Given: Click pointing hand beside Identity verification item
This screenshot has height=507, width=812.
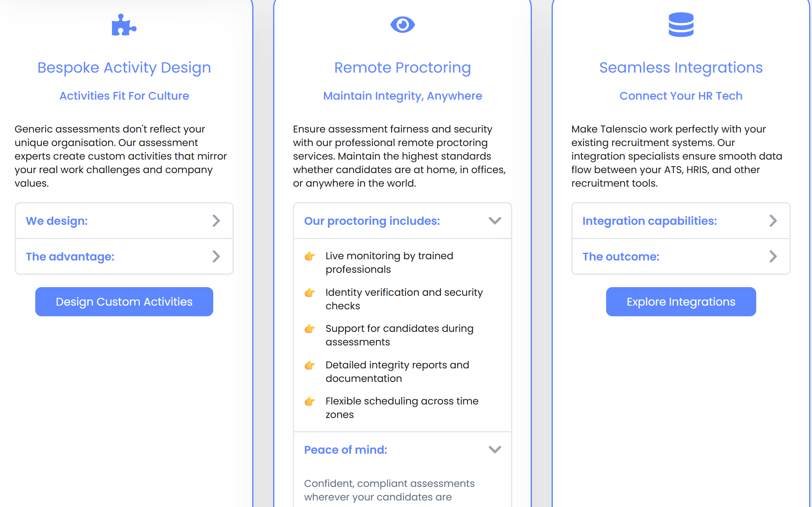Looking at the screenshot, I should click(x=310, y=293).
